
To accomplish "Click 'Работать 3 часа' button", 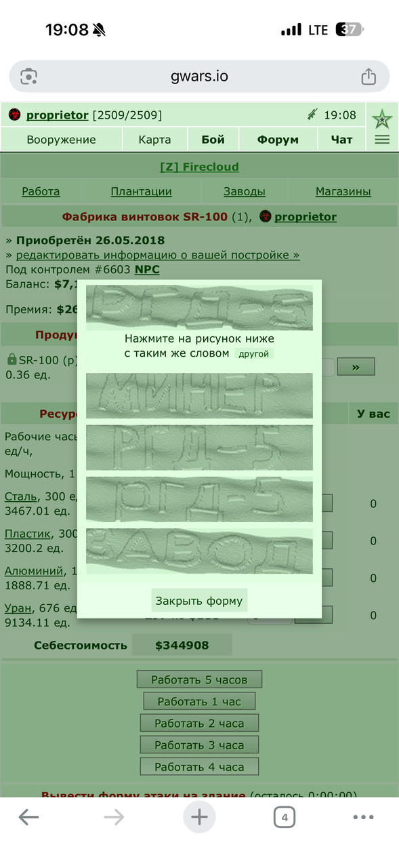I will (199, 745).
